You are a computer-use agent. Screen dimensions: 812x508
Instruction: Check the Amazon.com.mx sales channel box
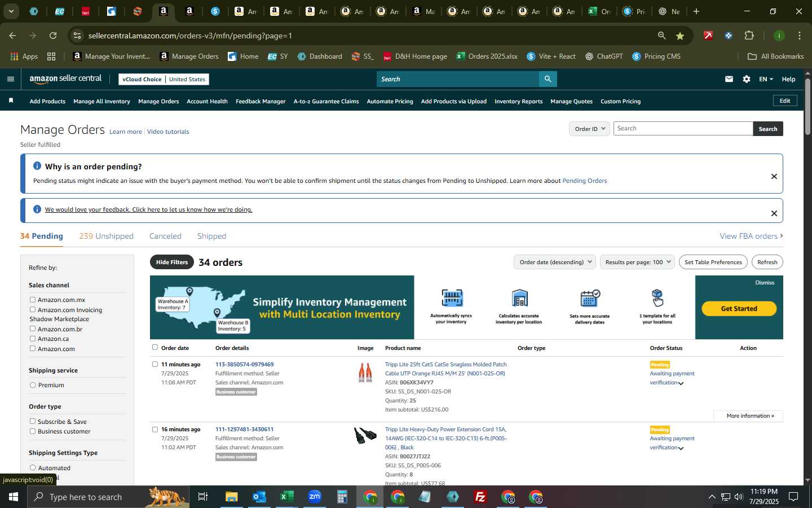(x=33, y=300)
